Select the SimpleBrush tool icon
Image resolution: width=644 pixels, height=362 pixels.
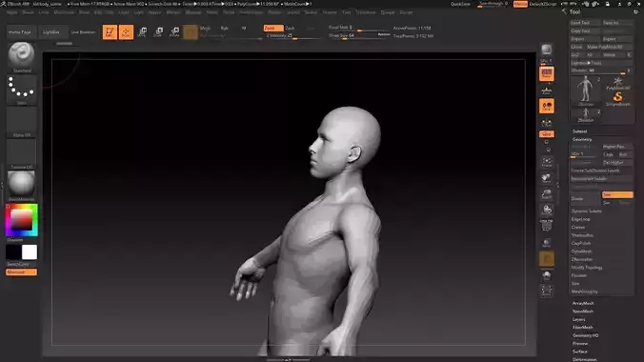point(617,99)
